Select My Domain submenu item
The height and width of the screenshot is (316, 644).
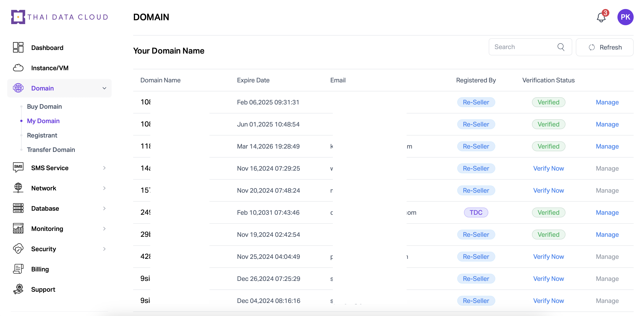(43, 121)
